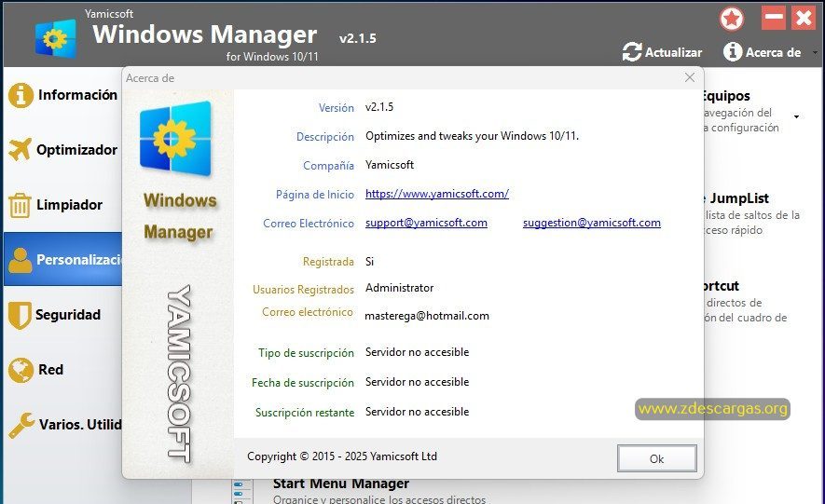This screenshot has width=825, height=504.
Task: Open the Limpiador trash icon
Action: coord(20,205)
